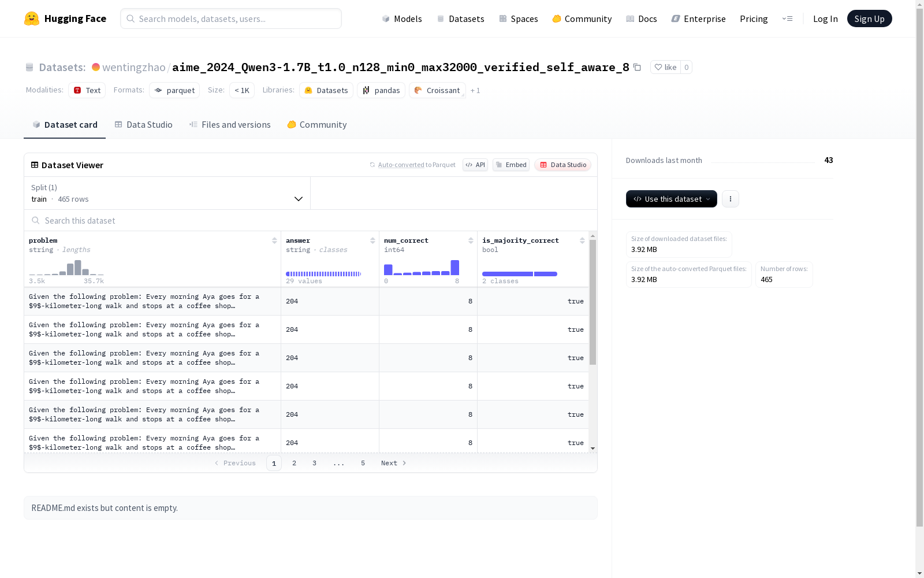Open the Enterprise page
This screenshot has width=924, height=578.
coord(699,18)
